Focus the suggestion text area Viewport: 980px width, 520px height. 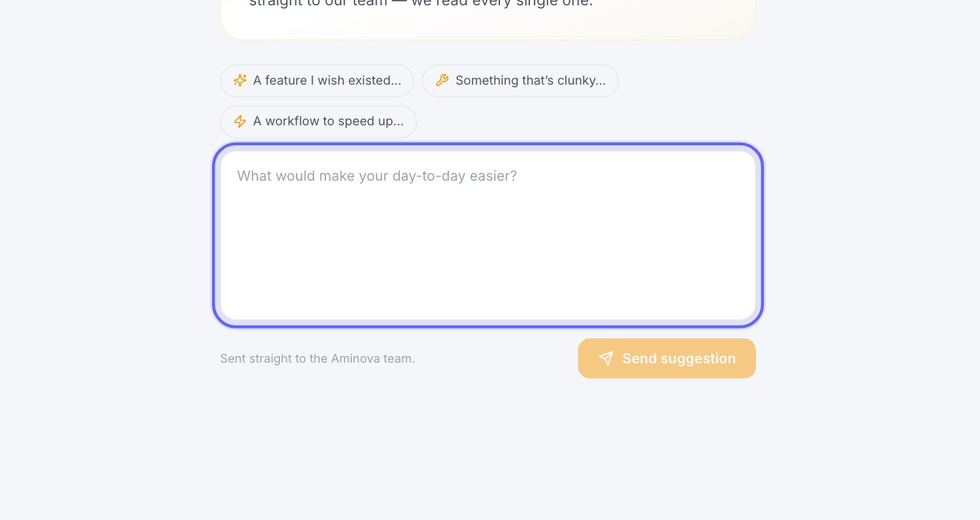[488, 235]
